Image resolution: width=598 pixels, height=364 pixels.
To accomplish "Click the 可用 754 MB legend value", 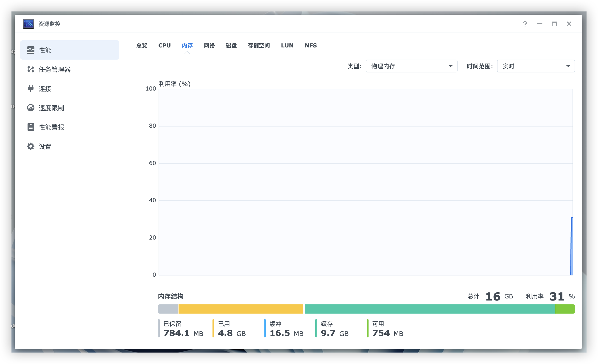I will tap(388, 333).
